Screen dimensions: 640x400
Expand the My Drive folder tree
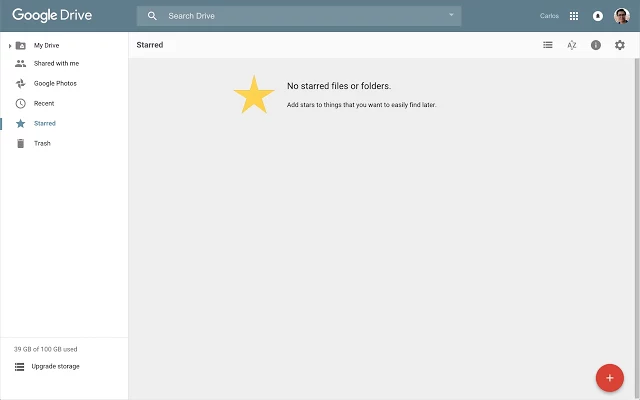[x=9, y=45]
